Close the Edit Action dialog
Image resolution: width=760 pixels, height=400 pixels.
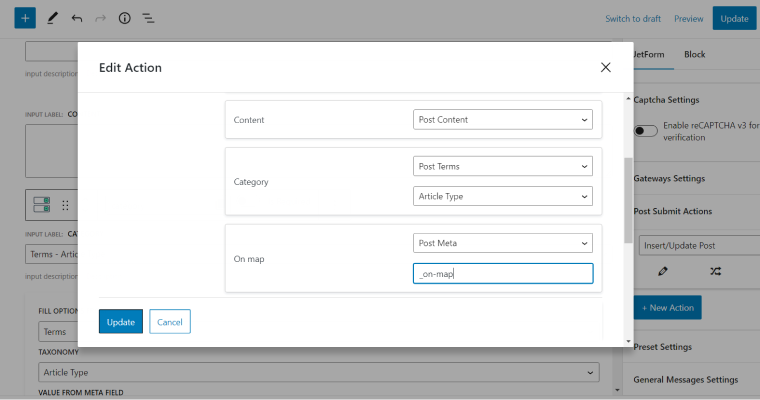(605, 67)
